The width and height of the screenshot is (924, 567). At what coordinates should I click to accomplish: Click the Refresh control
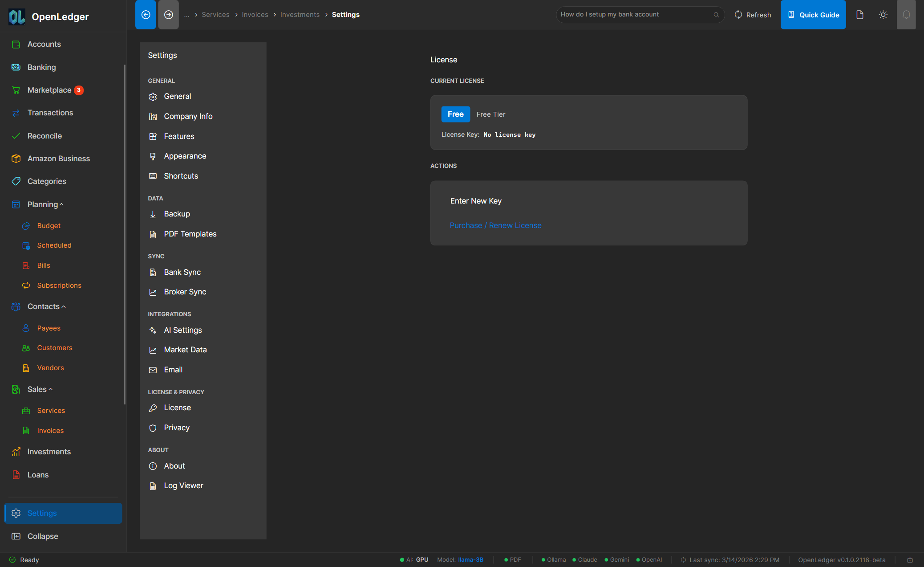pos(753,14)
